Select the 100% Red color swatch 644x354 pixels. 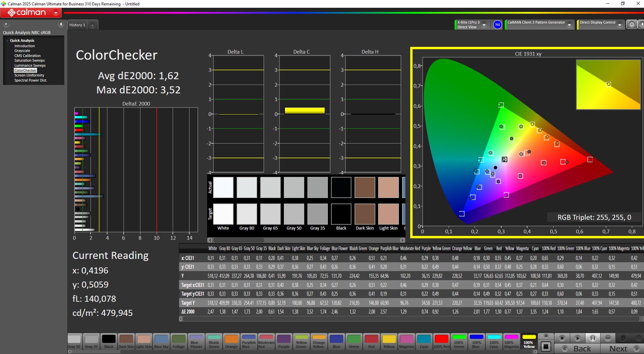[441, 341]
